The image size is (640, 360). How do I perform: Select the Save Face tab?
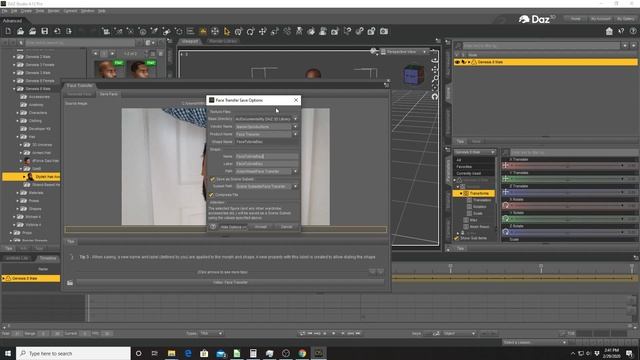coord(109,94)
